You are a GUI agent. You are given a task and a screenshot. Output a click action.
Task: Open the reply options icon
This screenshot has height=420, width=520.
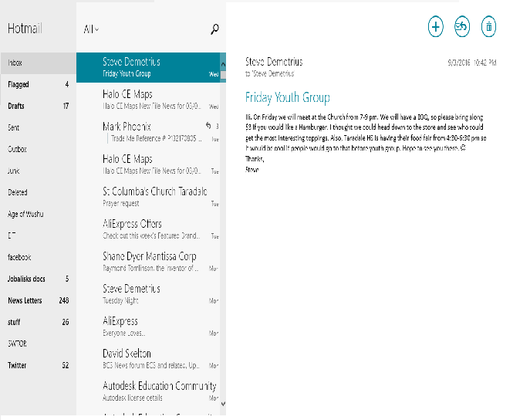click(462, 26)
